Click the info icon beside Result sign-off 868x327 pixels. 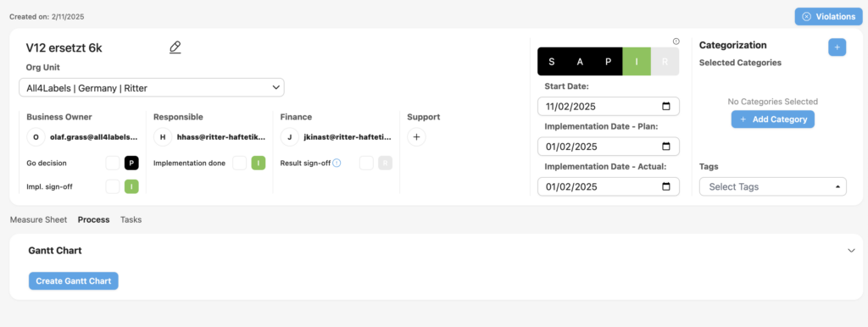pos(336,163)
